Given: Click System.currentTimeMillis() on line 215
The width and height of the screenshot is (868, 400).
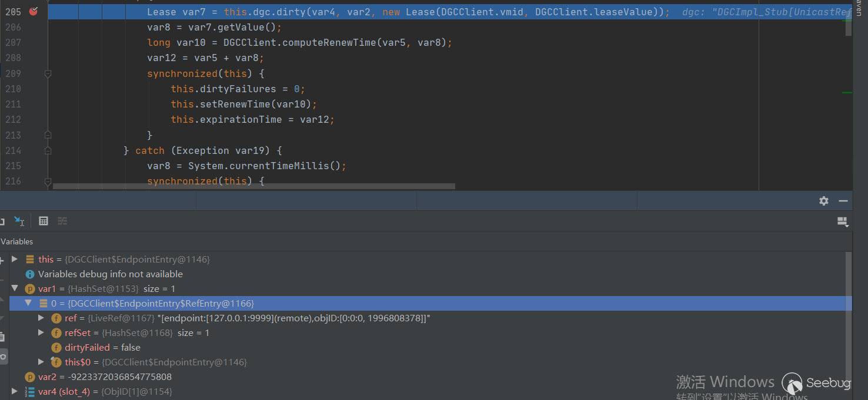Looking at the screenshot, I should tap(264, 166).
